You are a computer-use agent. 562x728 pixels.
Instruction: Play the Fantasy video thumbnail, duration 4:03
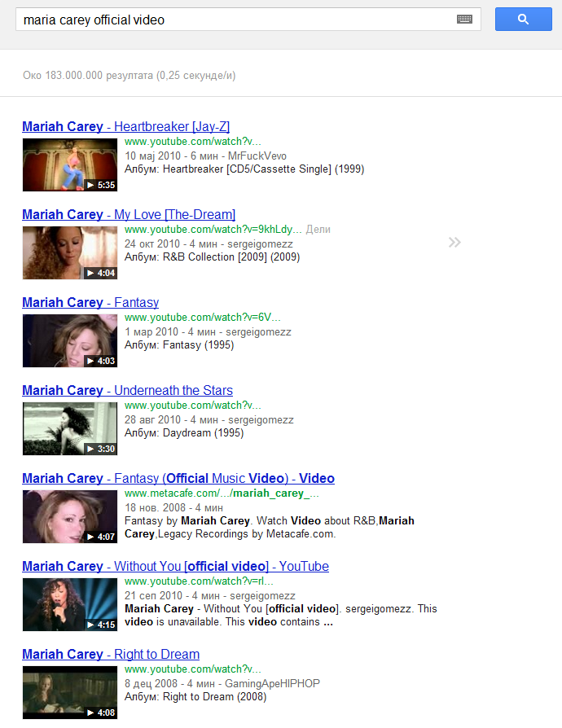coord(70,340)
